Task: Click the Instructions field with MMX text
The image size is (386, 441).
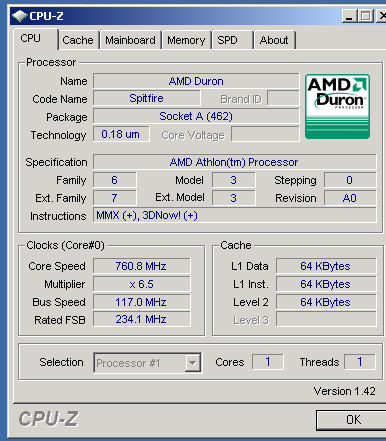Action: [234, 215]
